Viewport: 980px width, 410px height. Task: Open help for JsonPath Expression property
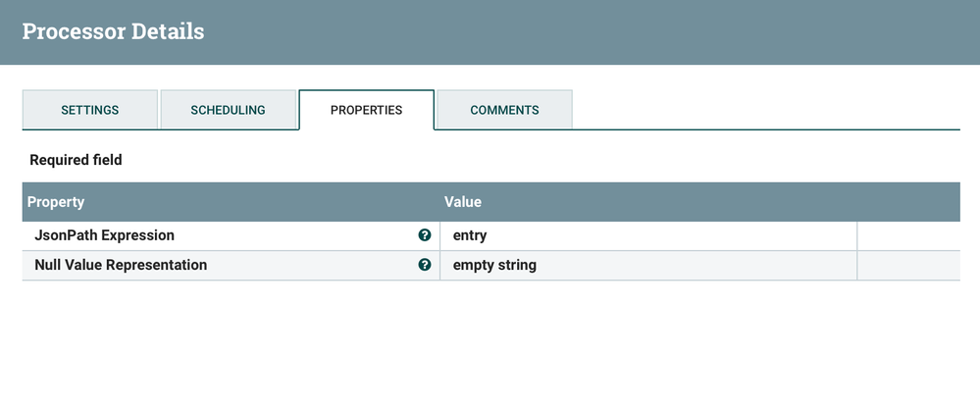pyautogui.click(x=425, y=235)
